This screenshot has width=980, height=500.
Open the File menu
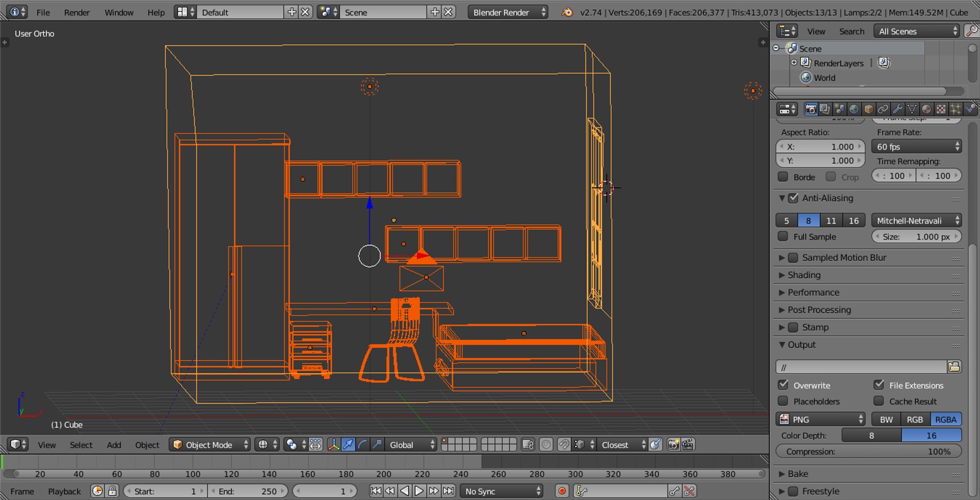tap(43, 12)
